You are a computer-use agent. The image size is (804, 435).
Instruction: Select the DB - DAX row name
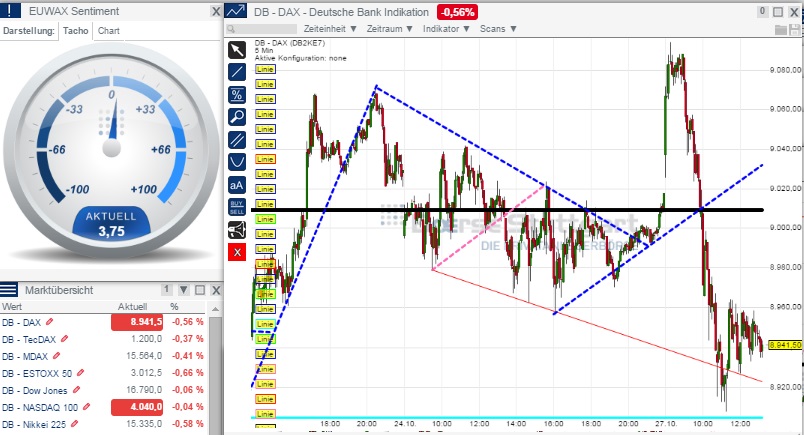click(x=22, y=322)
